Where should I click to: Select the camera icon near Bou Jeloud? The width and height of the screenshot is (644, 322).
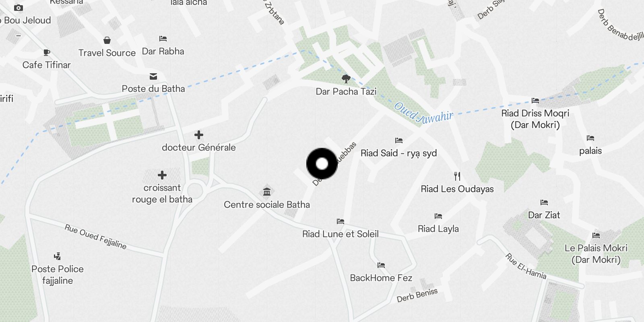(x=19, y=8)
